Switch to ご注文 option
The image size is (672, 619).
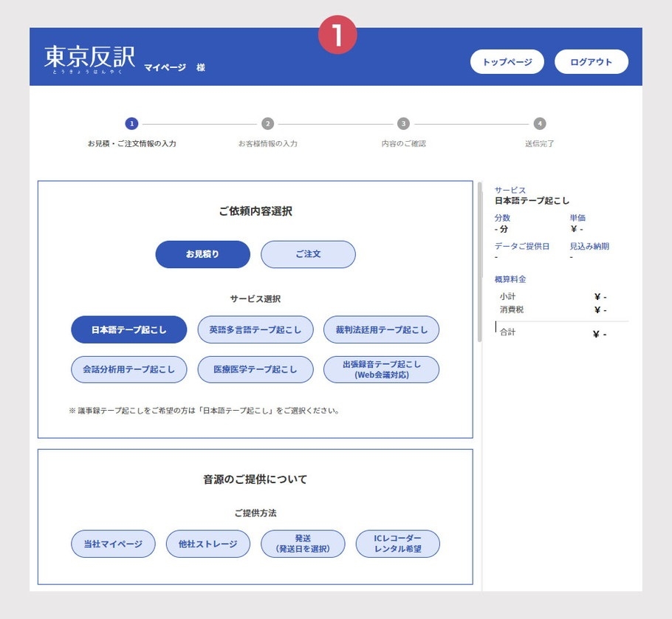tap(308, 254)
